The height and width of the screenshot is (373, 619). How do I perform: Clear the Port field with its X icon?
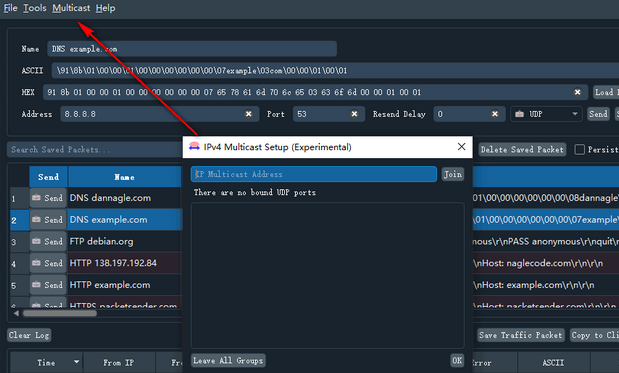tap(354, 114)
